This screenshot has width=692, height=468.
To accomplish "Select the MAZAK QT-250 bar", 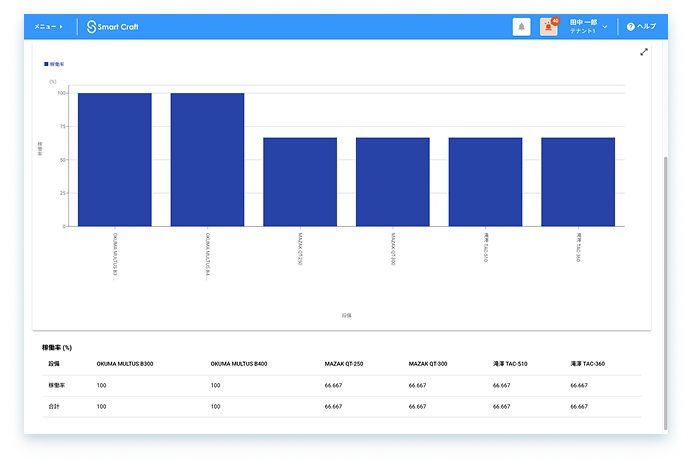I will (300, 182).
